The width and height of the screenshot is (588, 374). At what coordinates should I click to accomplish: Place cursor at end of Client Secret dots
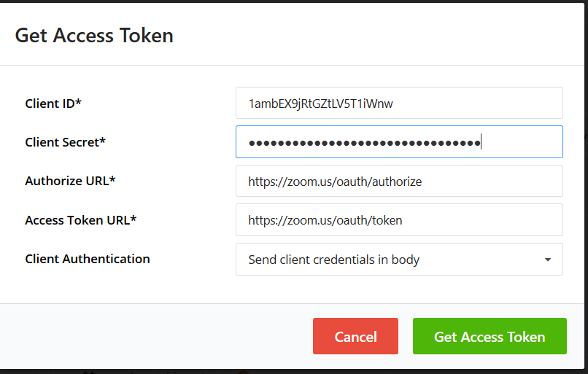tap(481, 143)
